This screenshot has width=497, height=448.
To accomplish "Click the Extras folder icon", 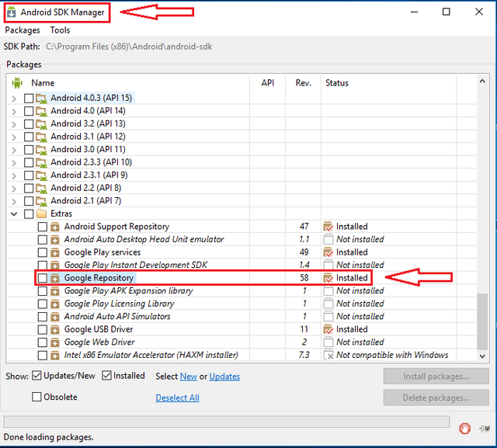I will click(x=41, y=214).
